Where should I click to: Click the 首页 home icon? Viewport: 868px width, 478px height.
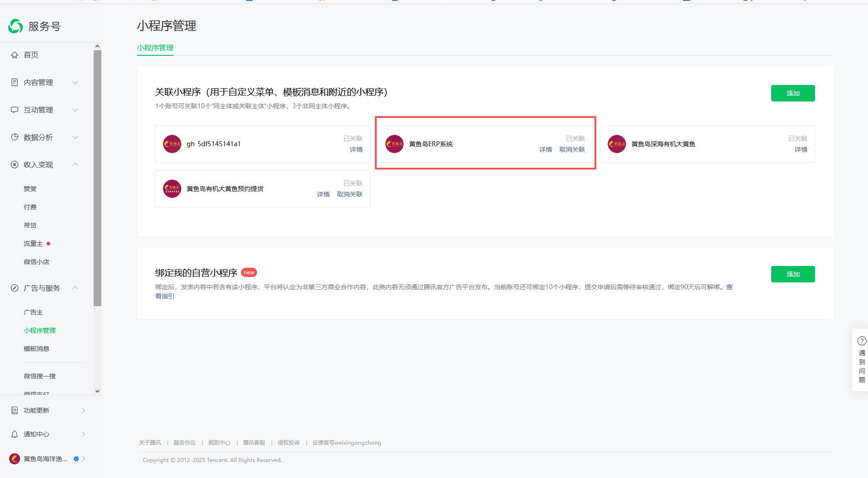(15, 55)
